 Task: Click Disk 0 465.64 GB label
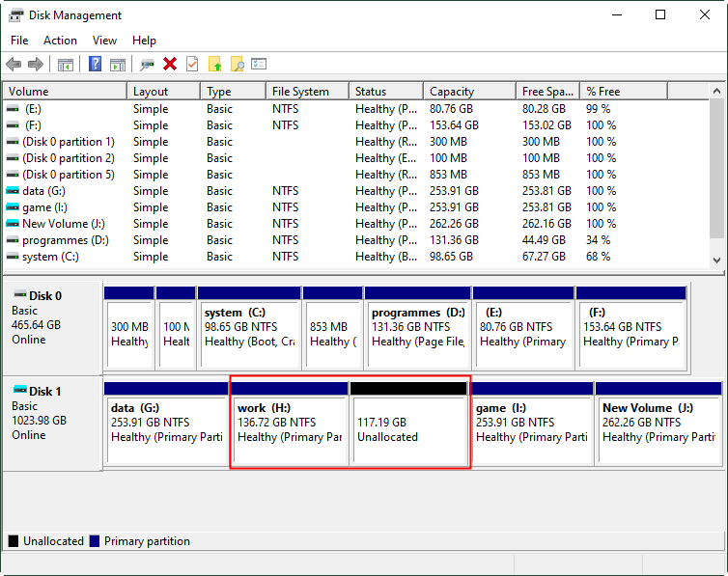pos(37,325)
